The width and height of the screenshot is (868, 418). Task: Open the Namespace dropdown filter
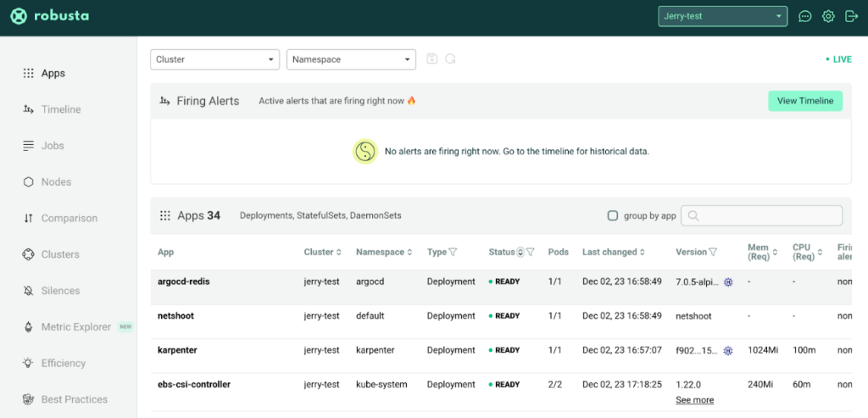351,59
